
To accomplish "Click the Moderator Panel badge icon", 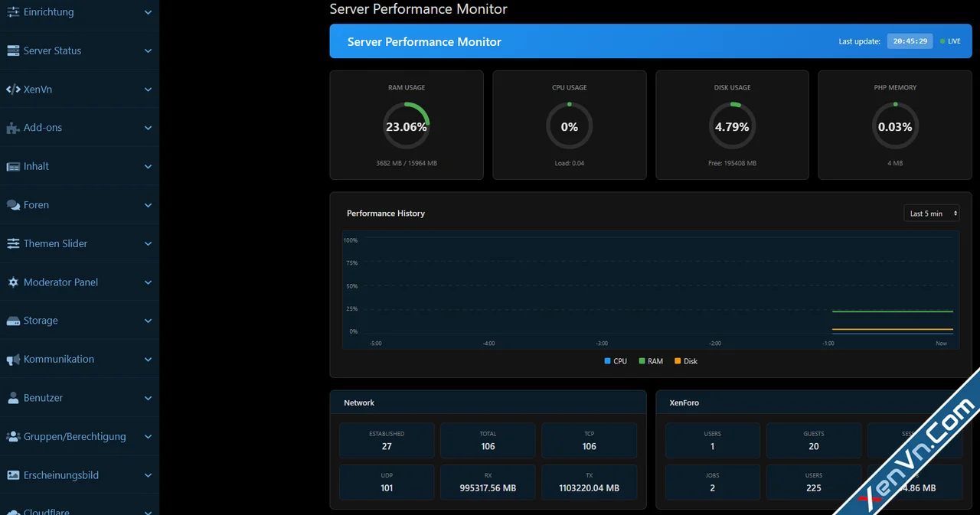I will point(13,282).
